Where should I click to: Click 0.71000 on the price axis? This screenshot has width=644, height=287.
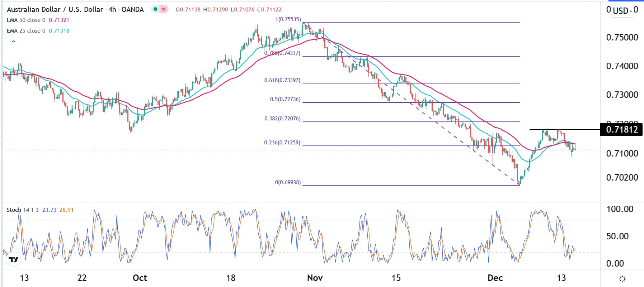pos(622,153)
